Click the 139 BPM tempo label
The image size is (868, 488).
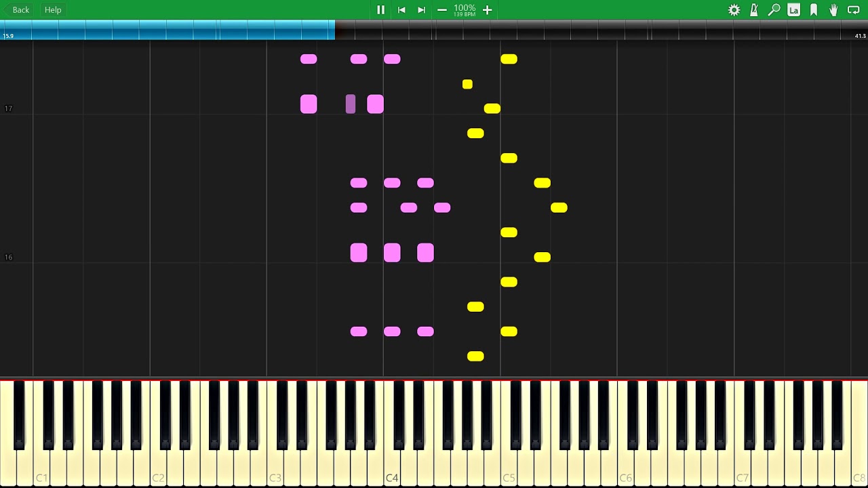point(465,14)
